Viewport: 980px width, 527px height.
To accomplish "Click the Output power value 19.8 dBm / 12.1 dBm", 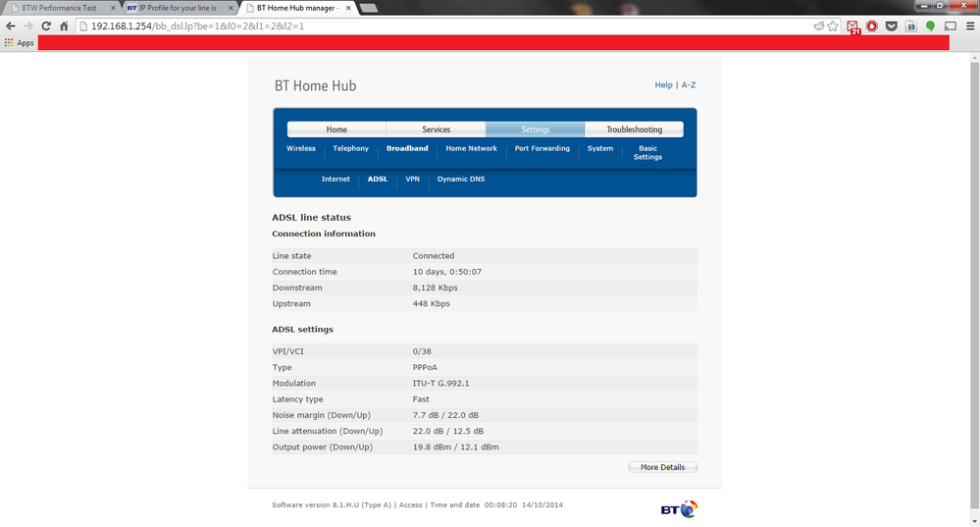I will coord(455,448).
